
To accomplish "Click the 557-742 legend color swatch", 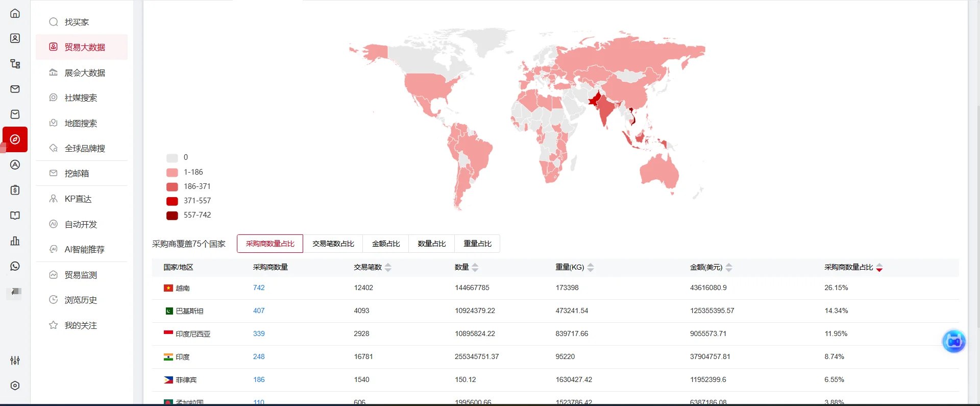I will coord(172,216).
